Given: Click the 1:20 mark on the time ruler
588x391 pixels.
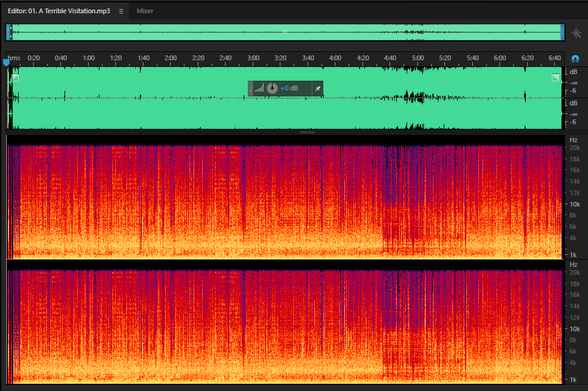Looking at the screenshot, I should pos(116,58).
